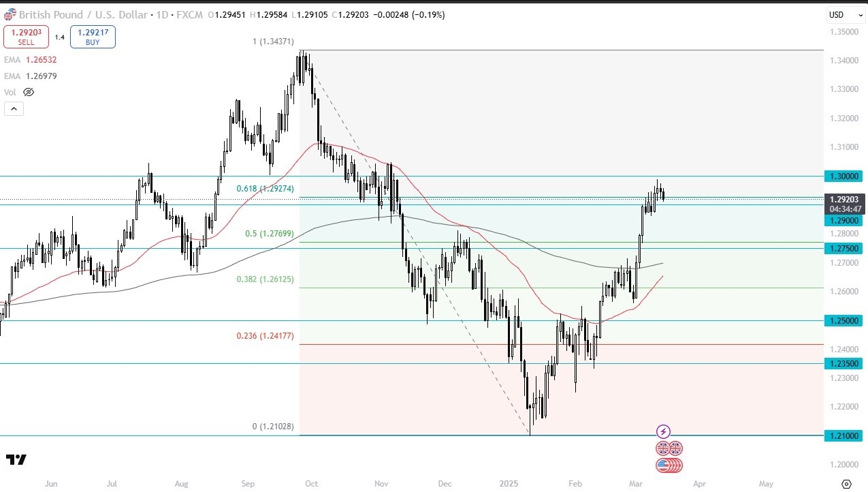Click the first UK flag economic event
This screenshot has height=492, width=868.
tap(662, 448)
